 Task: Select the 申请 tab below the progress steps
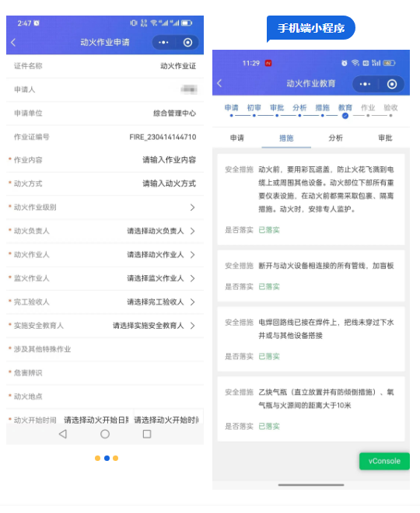[237, 138]
